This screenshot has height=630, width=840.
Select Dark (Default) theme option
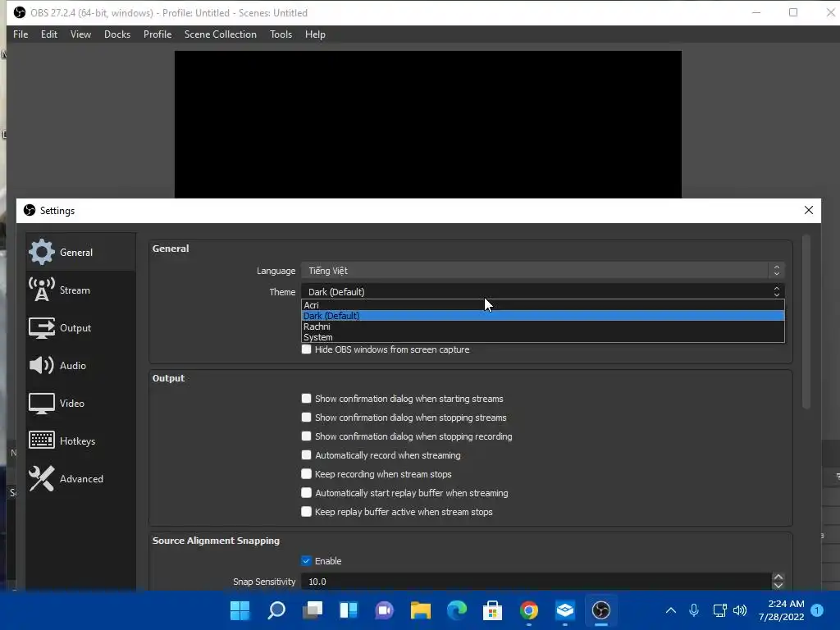[543, 316]
